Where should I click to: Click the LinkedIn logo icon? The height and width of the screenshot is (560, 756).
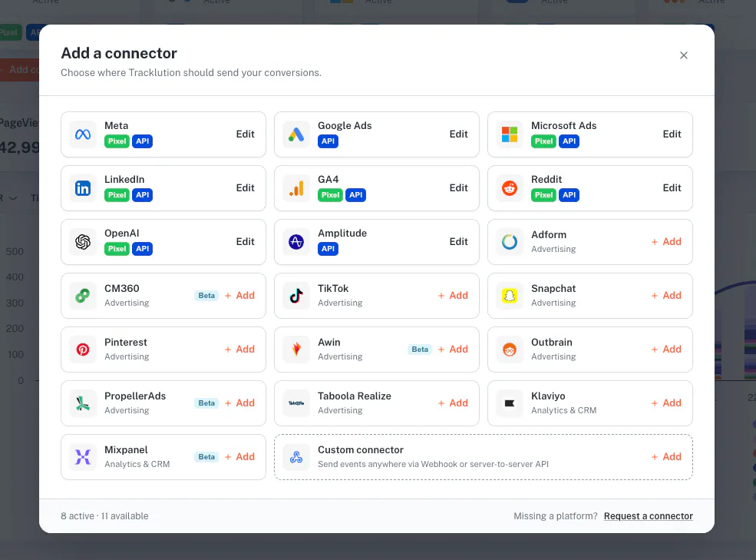[x=83, y=187]
